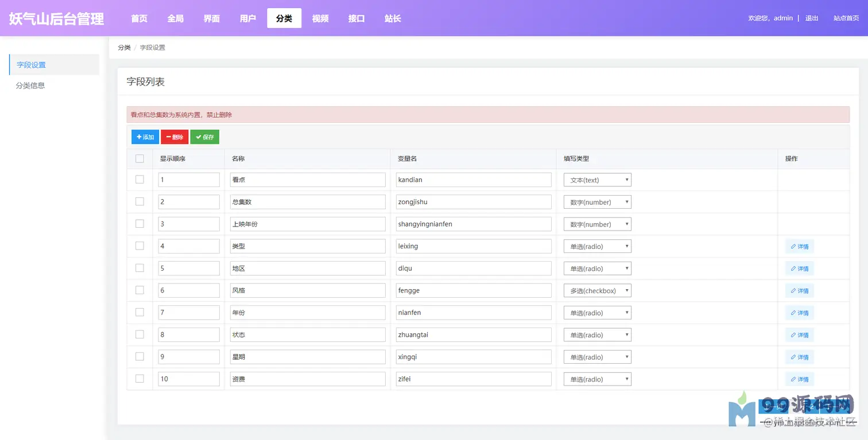Open 详情 for the 星期 row
This screenshot has width=868, height=440.
tap(799, 357)
